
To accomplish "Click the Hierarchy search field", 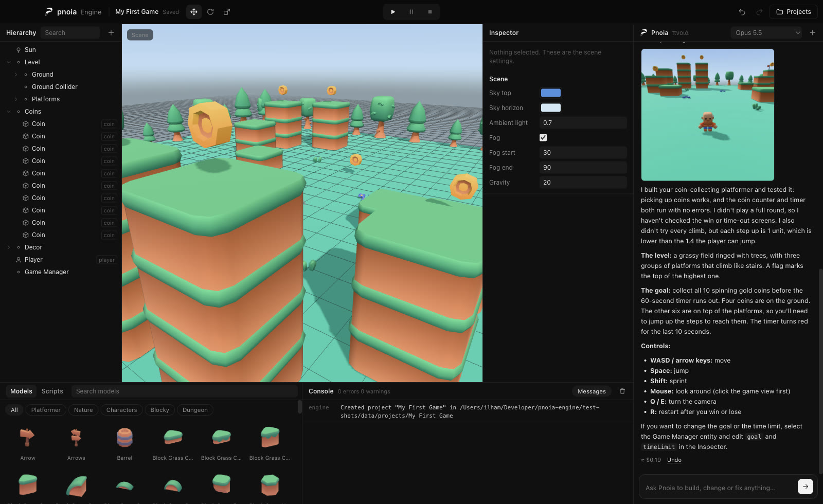I will pyautogui.click(x=70, y=32).
